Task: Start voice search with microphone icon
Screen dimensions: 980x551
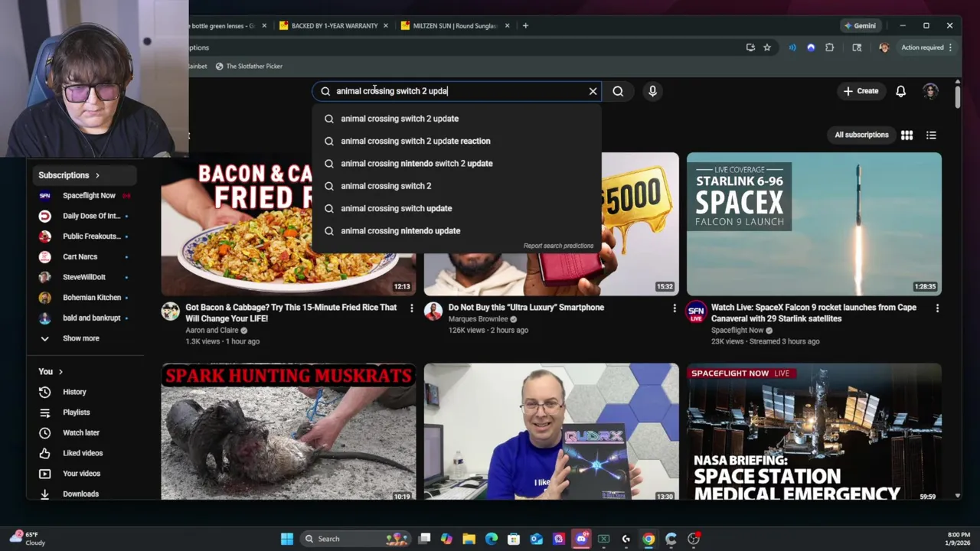Action: 652,91
